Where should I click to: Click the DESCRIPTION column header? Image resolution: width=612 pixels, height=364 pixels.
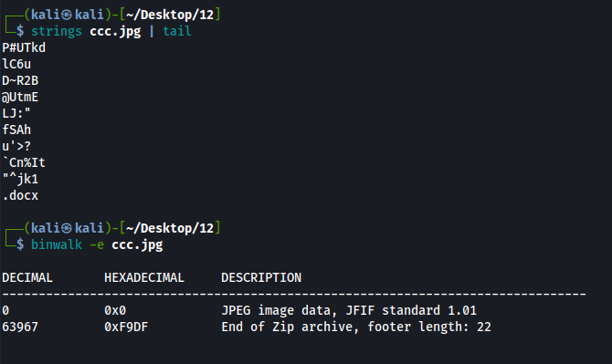coord(261,277)
